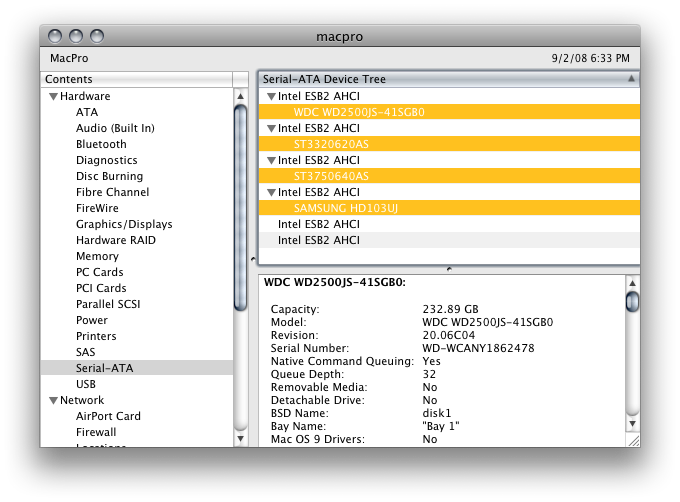Select the gray-row empty Intel ESB2 AHCI entry
This screenshot has width=680, height=502.
pos(449,241)
